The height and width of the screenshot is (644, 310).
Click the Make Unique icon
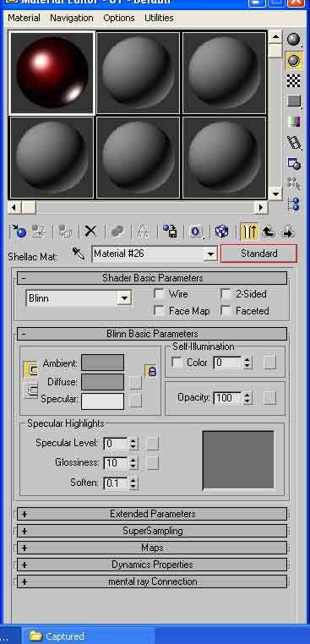pyautogui.click(x=143, y=232)
